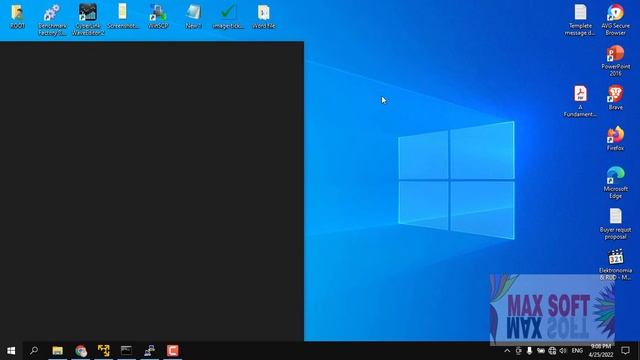
Task: Launch AVG Secure Browser from the desktop
Action: 616,20
